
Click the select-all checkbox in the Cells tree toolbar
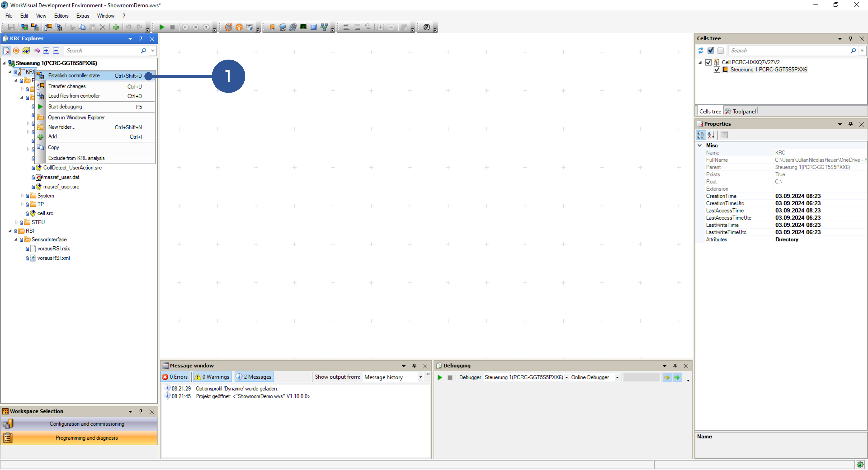tap(711, 50)
